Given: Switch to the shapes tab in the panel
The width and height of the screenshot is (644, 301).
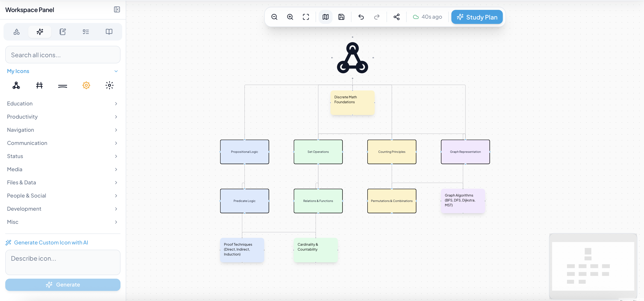Looking at the screenshot, I should (16, 32).
